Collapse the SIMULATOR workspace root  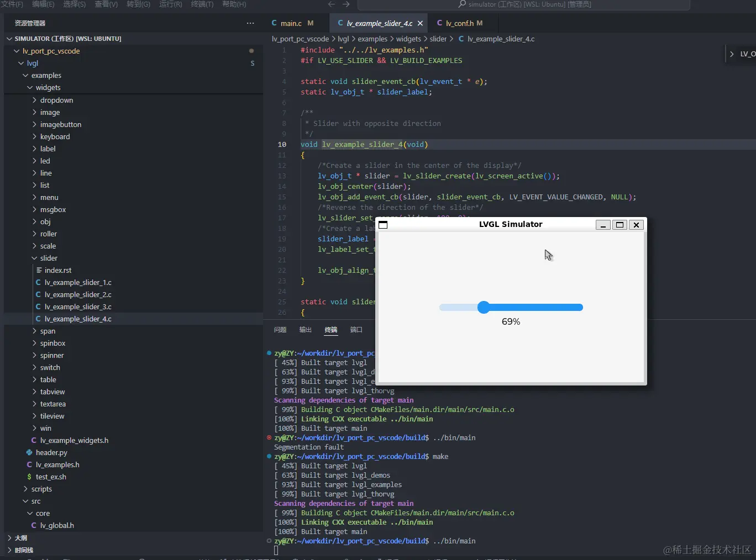pos(9,39)
